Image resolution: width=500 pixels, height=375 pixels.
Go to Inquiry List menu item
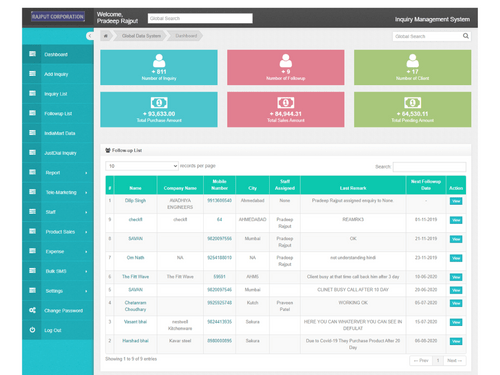pos(58,93)
